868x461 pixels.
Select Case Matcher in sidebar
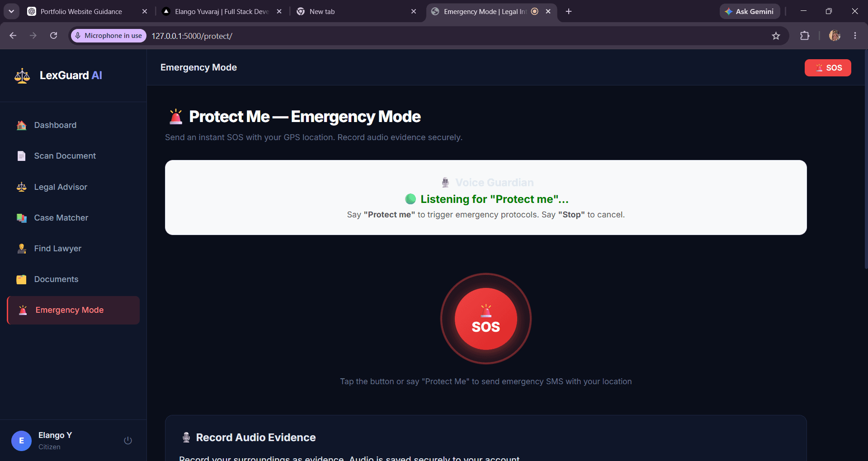point(73,218)
